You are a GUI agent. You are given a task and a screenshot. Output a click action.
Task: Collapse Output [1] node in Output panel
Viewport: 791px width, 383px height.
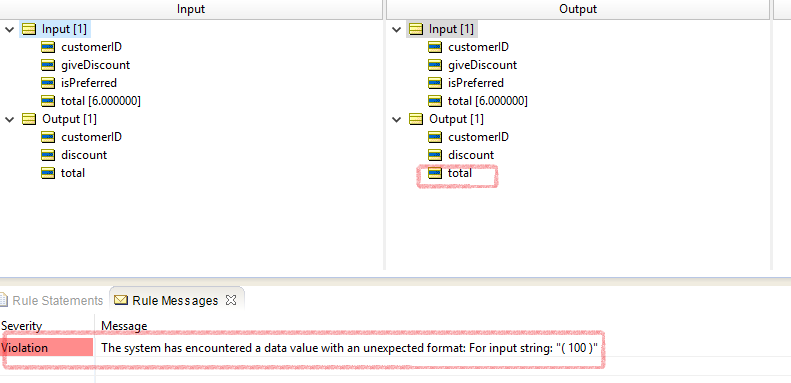click(x=397, y=119)
